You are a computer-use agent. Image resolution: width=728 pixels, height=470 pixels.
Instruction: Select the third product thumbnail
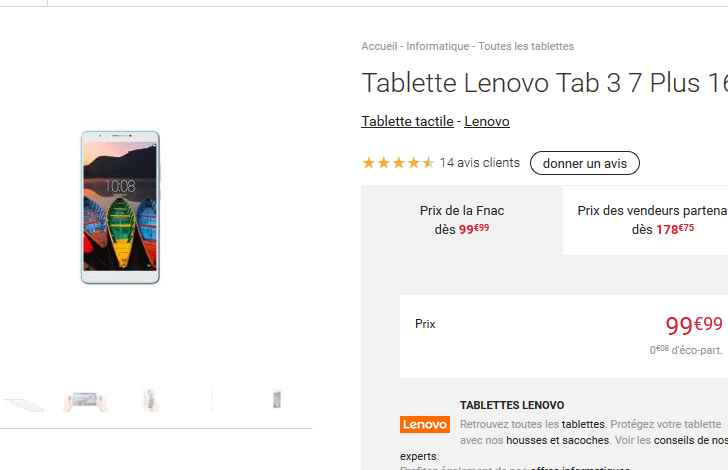150,400
